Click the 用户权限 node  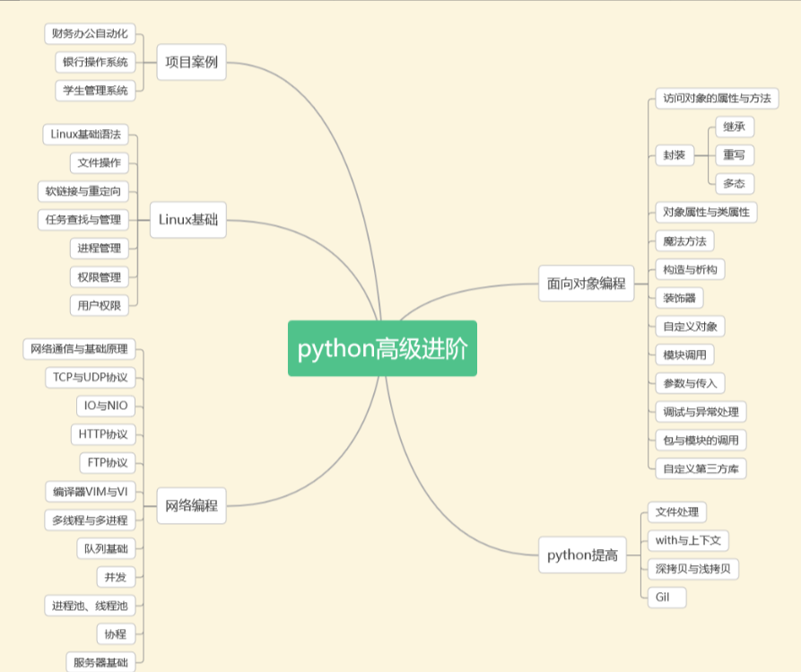click(x=99, y=305)
